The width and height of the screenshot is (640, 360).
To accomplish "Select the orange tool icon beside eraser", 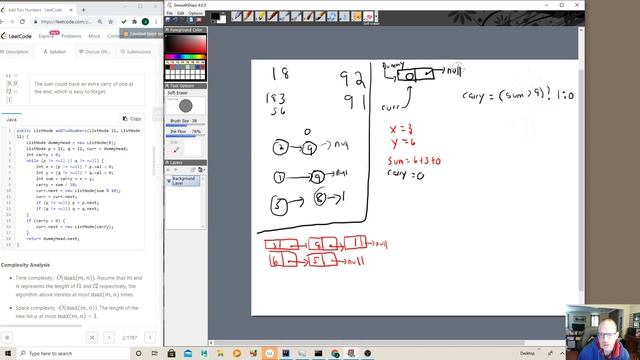I will point(356,16).
